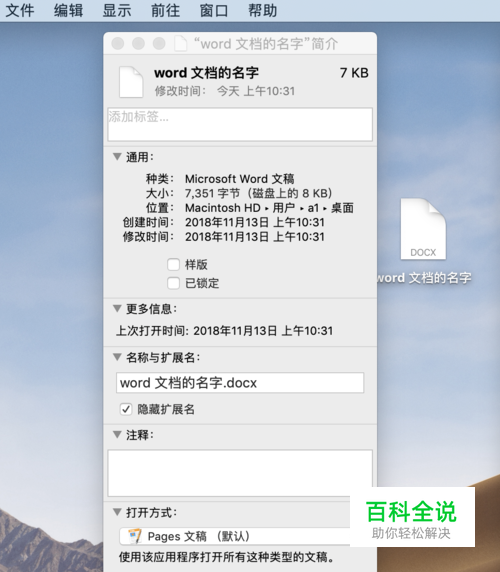
Task: Click the desktop file label word 文档的名字
Action: pos(424,278)
